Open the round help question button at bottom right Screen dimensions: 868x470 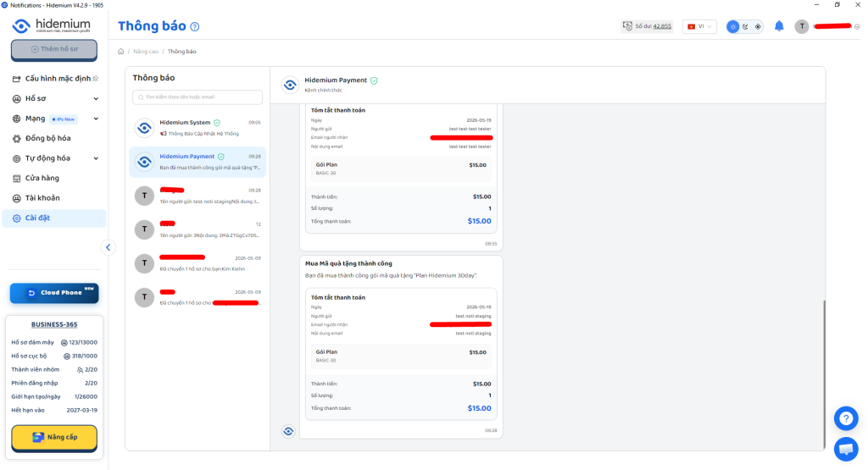tap(846, 418)
